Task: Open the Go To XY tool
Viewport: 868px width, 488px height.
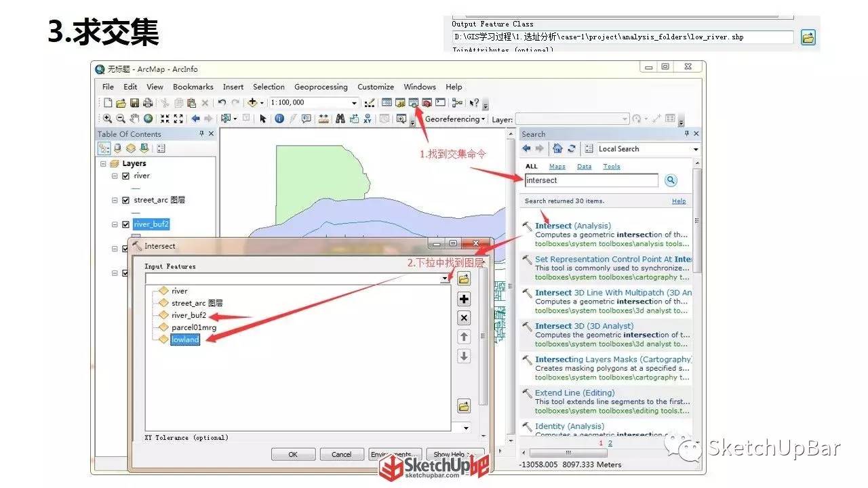Action: (x=368, y=119)
